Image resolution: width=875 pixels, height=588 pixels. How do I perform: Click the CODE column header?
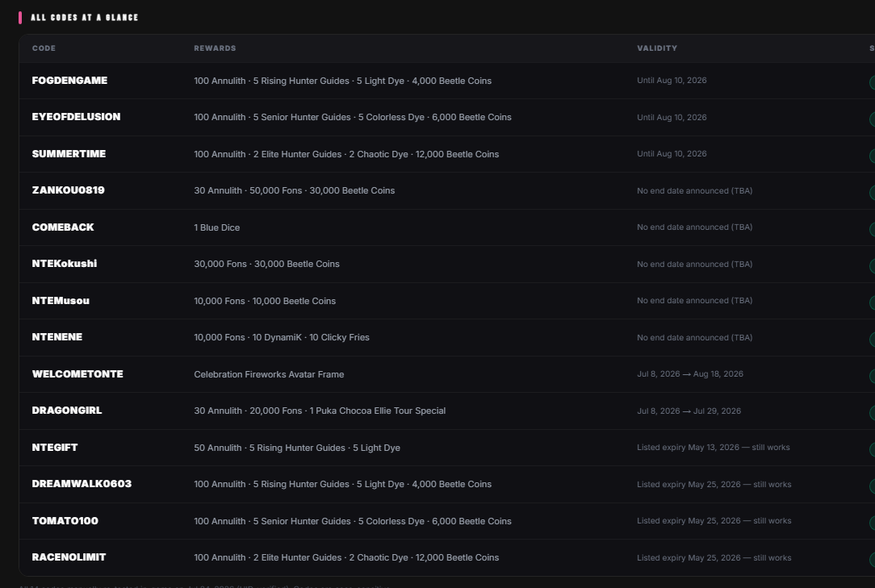coord(44,48)
